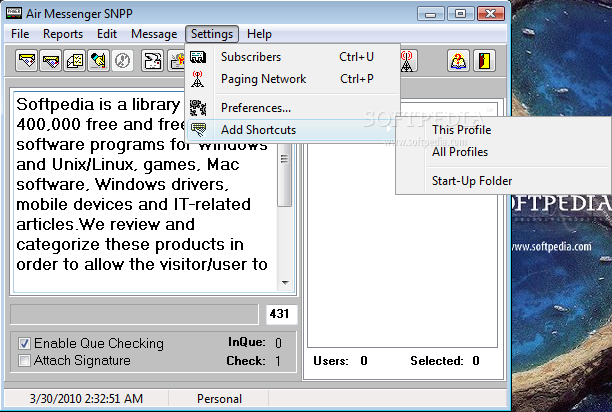This screenshot has height=412, width=612.
Task: Click the envelope with checklist toolbar icon
Action: point(75,60)
